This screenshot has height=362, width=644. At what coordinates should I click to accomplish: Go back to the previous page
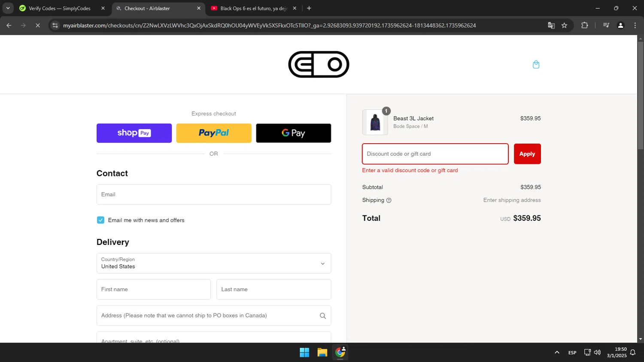[9, 25]
